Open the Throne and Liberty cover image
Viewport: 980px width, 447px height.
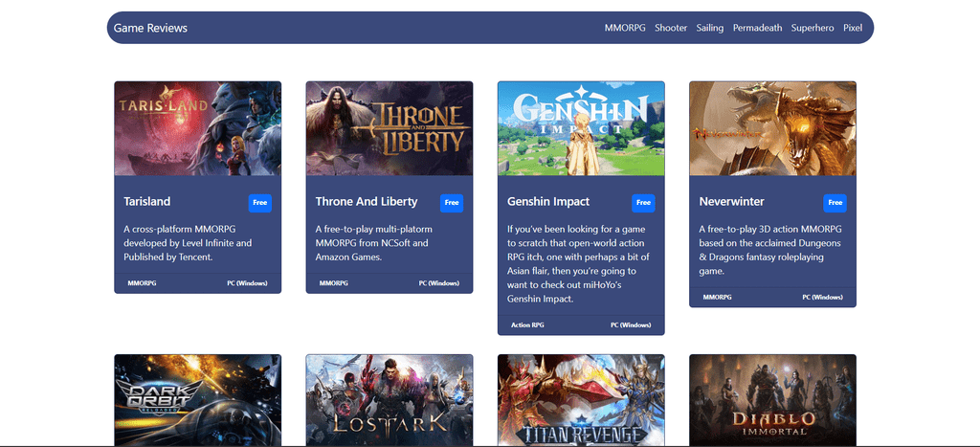(x=390, y=128)
